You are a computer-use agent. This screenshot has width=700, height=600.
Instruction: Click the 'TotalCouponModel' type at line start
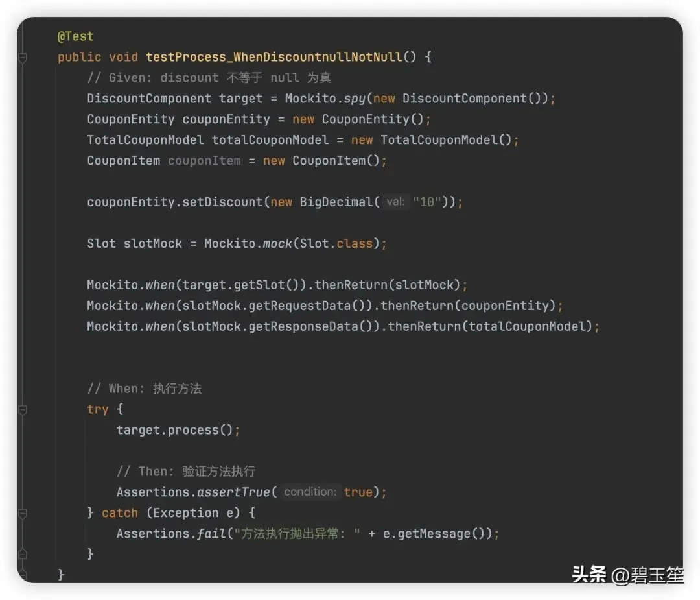[145, 140]
